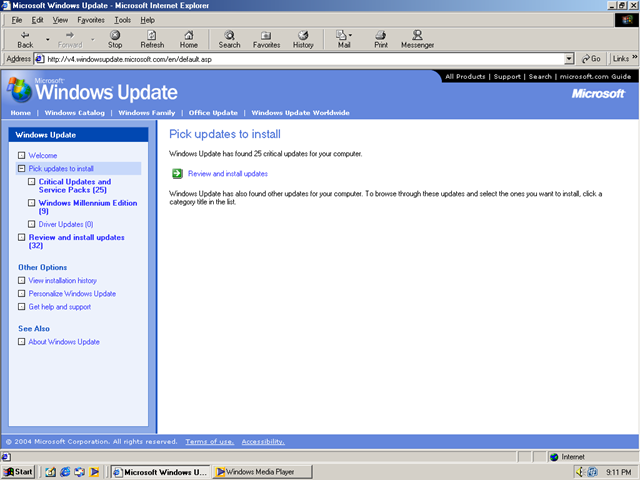Image resolution: width=640 pixels, height=480 pixels.
Task: Click the Go button
Action: [x=591, y=59]
